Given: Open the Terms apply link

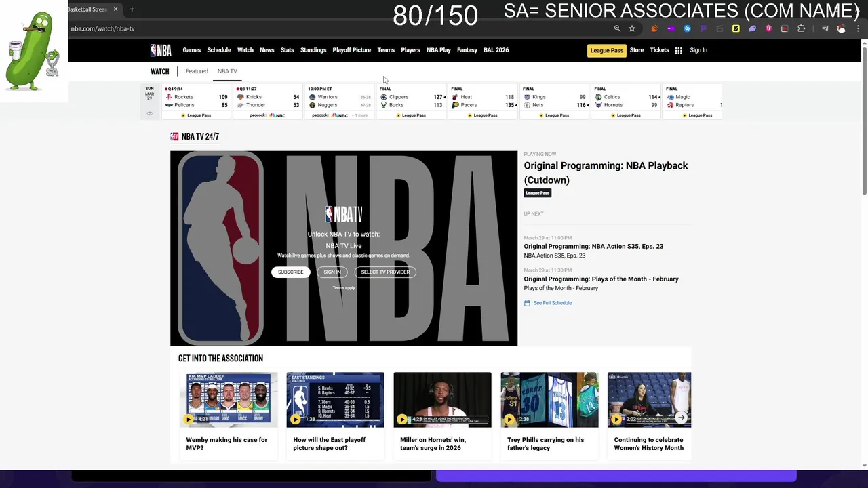Looking at the screenshot, I should pyautogui.click(x=344, y=288).
